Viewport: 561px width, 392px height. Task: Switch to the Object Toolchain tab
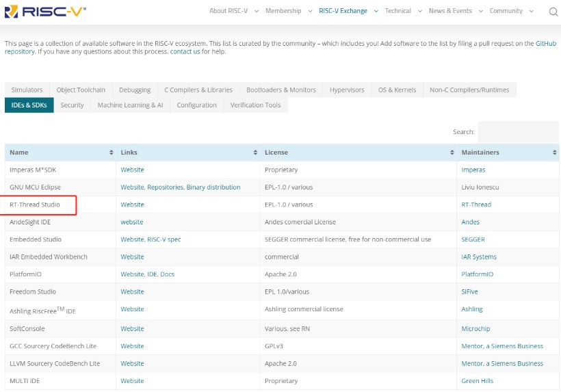pyautogui.click(x=81, y=90)
